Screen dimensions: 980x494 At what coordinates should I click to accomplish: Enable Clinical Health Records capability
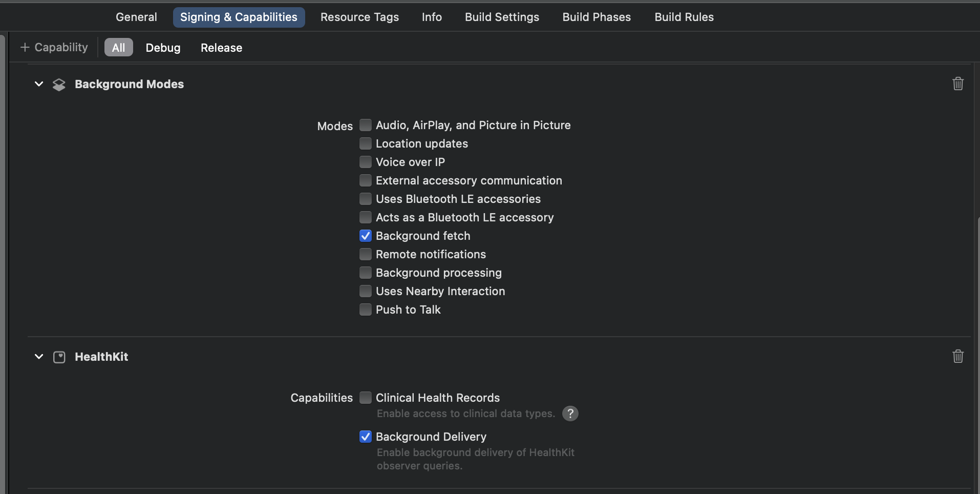coord(365,398)
